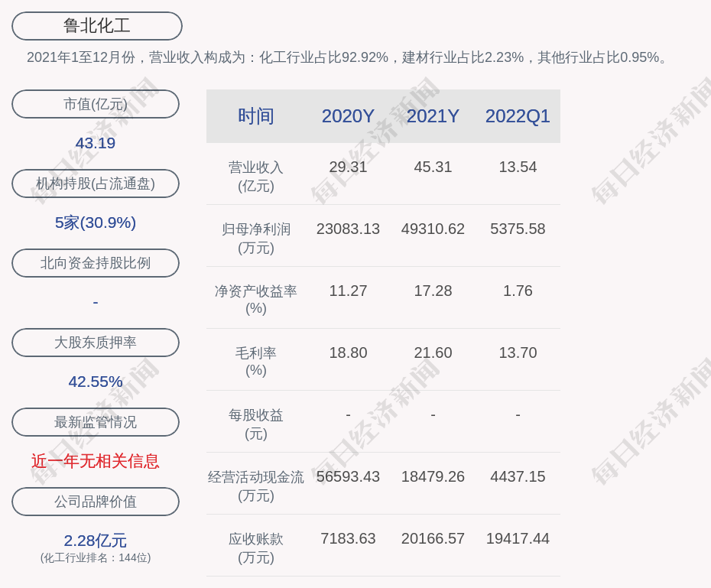Viewport: 711px width, 588px height.
Task: Click the 大股东质押率 label pill
Action: [96, 343]
